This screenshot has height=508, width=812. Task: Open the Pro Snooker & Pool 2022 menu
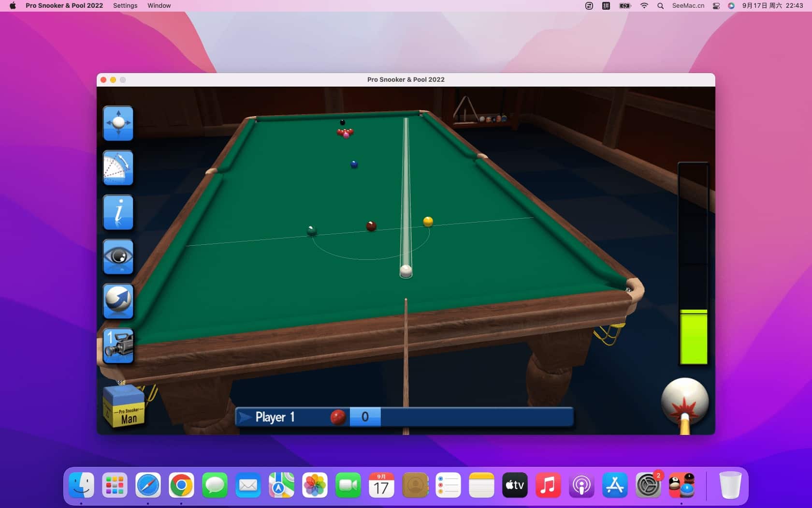click(64, 6)
